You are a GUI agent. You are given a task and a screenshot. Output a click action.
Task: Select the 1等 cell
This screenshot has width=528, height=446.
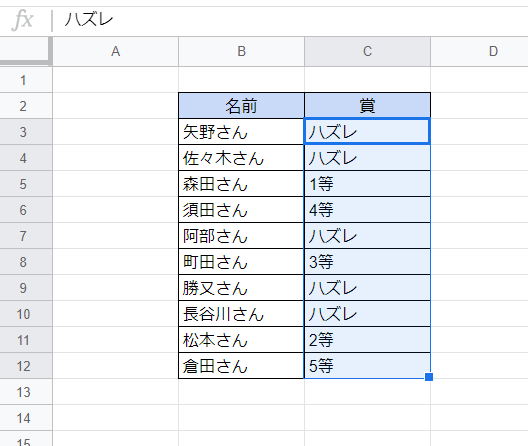click(x=367, y=184)
